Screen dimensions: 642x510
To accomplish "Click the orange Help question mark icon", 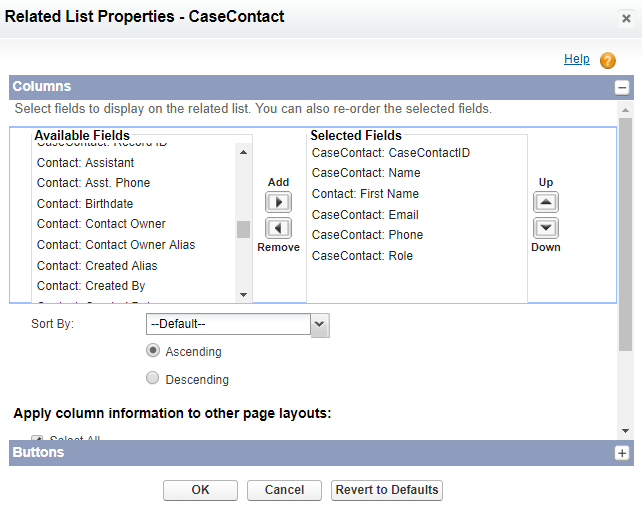I will click(608, 60).
